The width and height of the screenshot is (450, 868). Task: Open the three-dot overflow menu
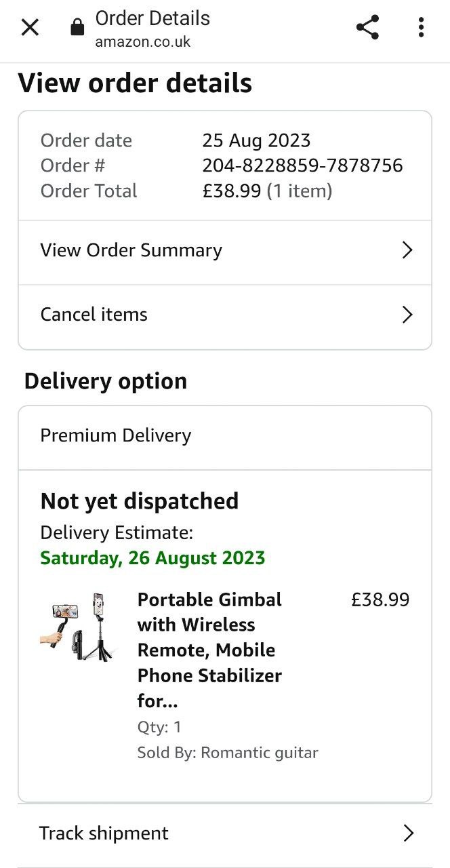tap(421, 27)
